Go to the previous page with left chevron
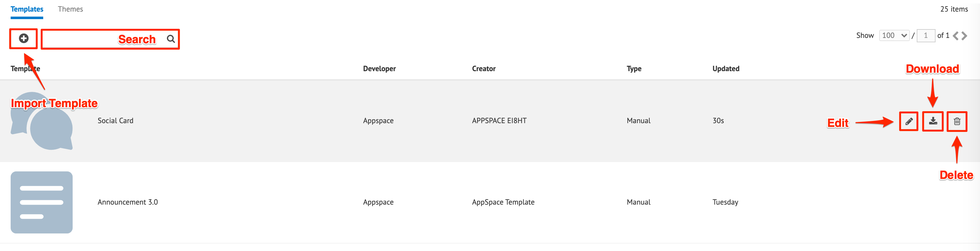This screenshot has width=980, height=251. coord(955,36)
